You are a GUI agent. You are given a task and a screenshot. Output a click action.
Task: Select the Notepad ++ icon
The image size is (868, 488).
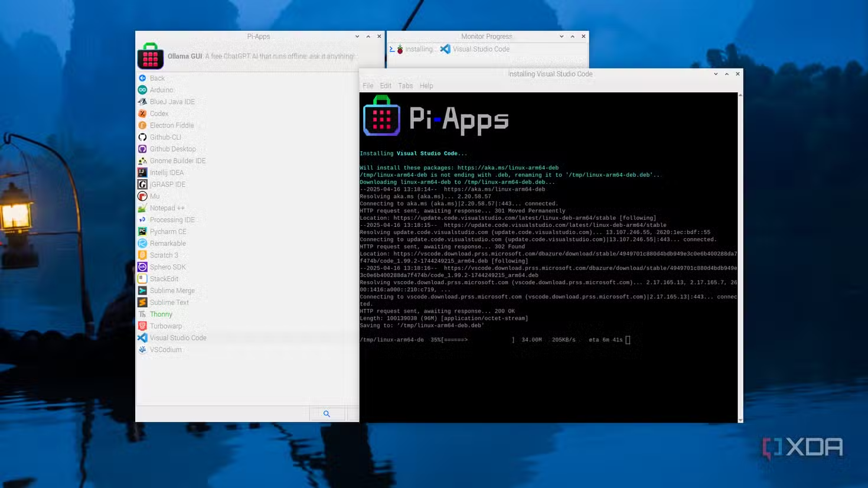(x=142, y=208)
